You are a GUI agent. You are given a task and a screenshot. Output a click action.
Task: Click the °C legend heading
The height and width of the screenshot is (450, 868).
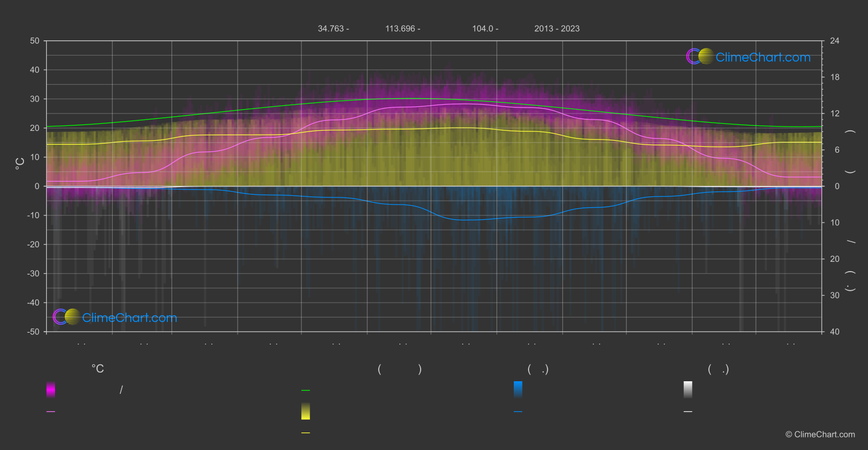(x=98, y=369)
